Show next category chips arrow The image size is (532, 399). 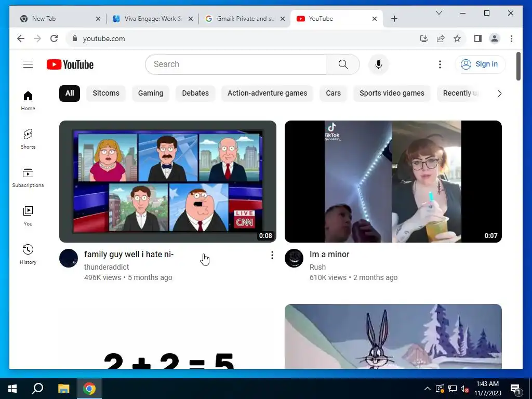499,94
